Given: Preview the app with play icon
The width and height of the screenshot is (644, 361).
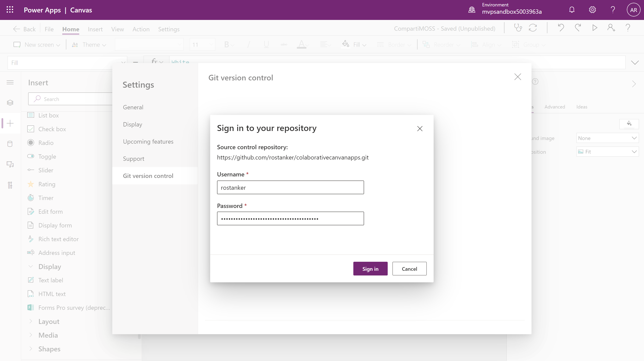Looking at the screenshot, I should pyautogui.click(x=595, y=28).
